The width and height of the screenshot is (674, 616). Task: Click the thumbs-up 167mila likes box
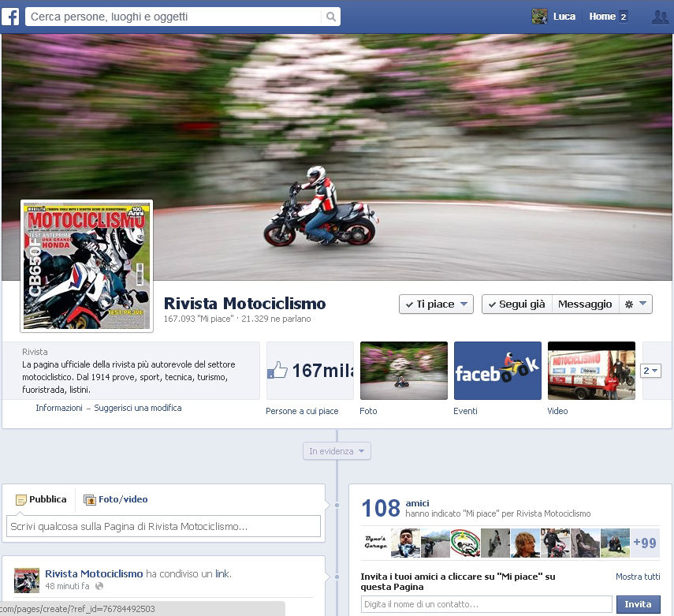tap(310, 371)
